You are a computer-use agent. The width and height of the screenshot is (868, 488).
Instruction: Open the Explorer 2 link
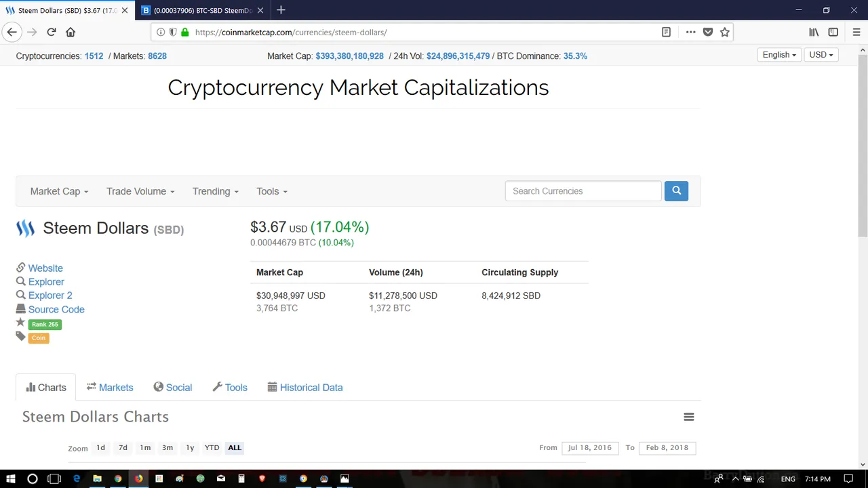click(x=50, y=296)
